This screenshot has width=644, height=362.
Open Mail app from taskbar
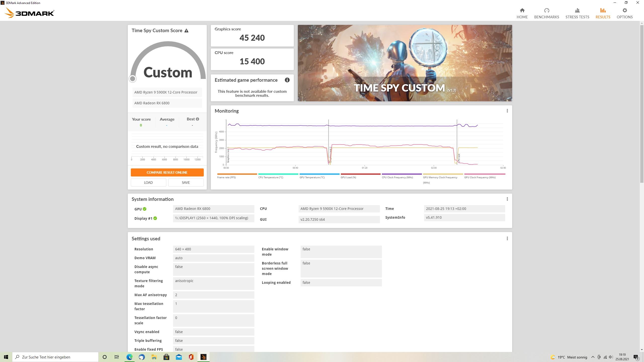coord(179,357)
